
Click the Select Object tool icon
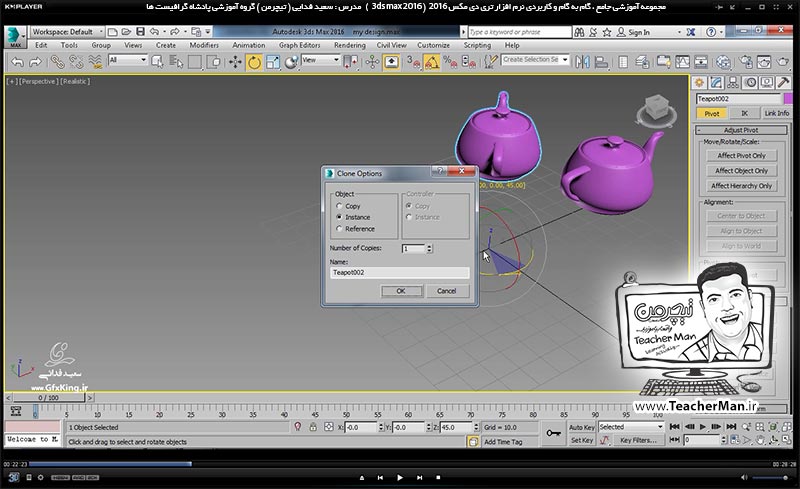click(x=158, y=62)
